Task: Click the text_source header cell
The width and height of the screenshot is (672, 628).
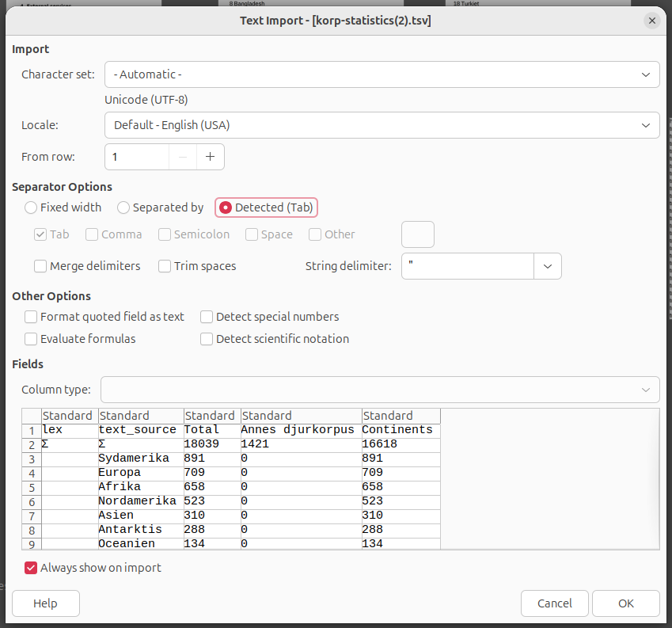Action: coord(141,430)
